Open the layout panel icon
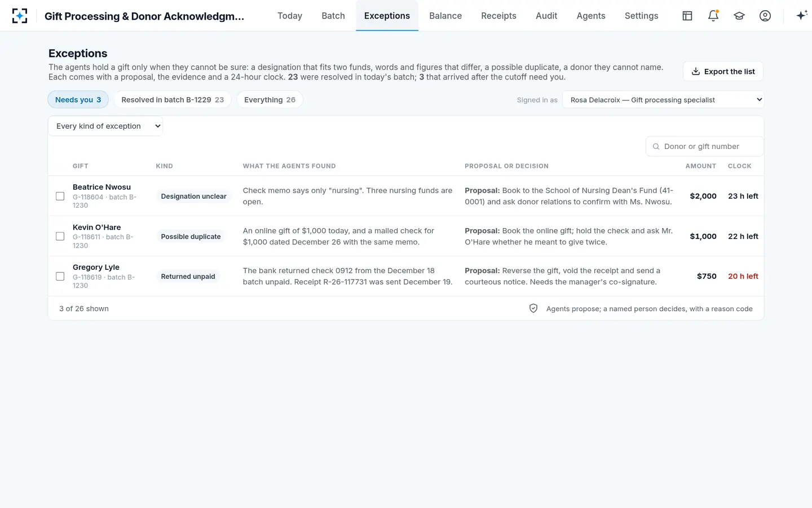The height and width of the screenshot is (508, 812). coord(687,16)
